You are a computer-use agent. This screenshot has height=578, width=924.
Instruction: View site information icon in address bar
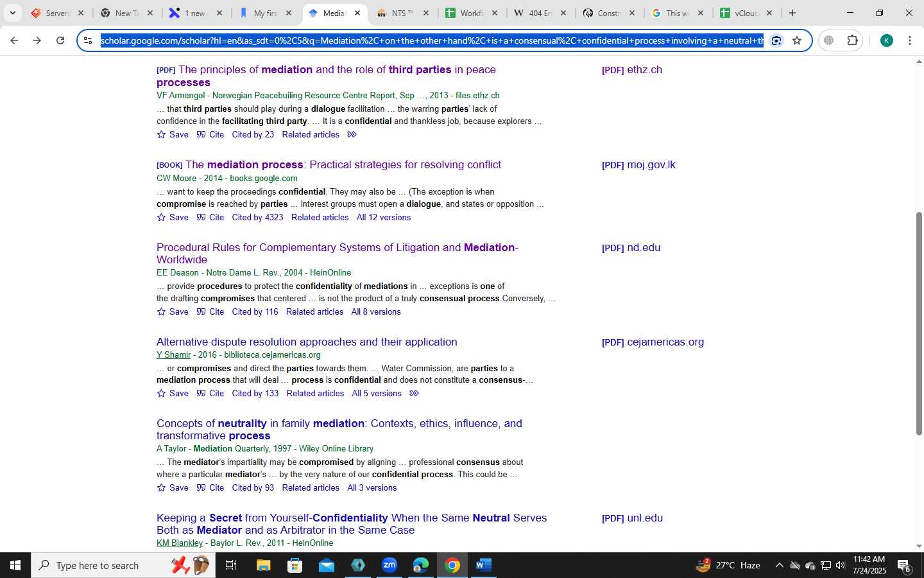click(88, 40)
